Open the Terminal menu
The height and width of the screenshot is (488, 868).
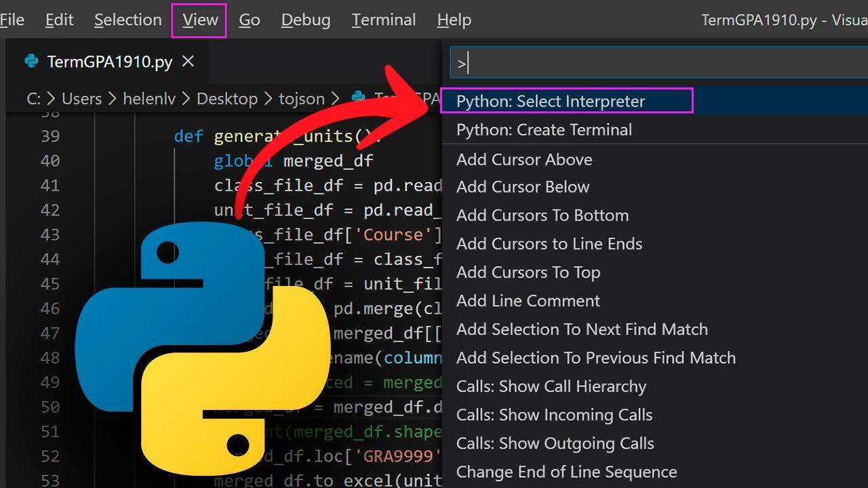(383, 20)
